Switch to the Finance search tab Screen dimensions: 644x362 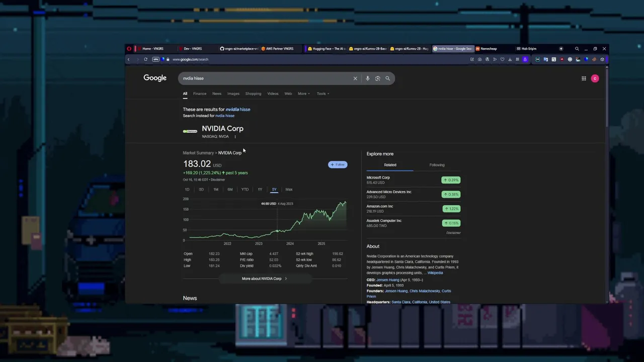coord(200,94)
